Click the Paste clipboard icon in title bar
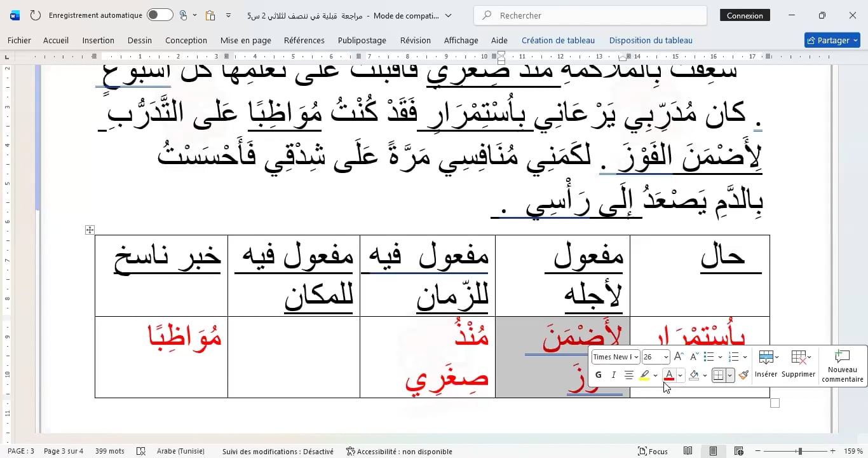Screen dimensions: 868x458 coord(210,15)
